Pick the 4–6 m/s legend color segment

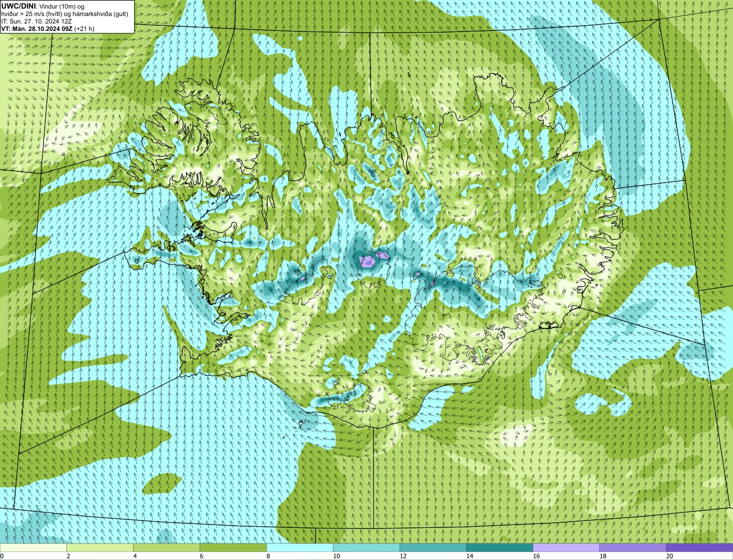(x=167, y=547)
